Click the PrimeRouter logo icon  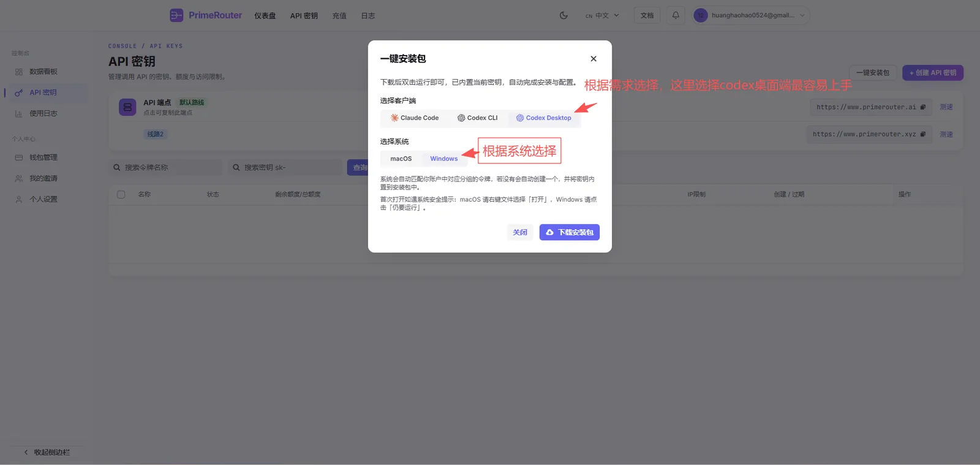pyautogui.click(x=176, y=15)
